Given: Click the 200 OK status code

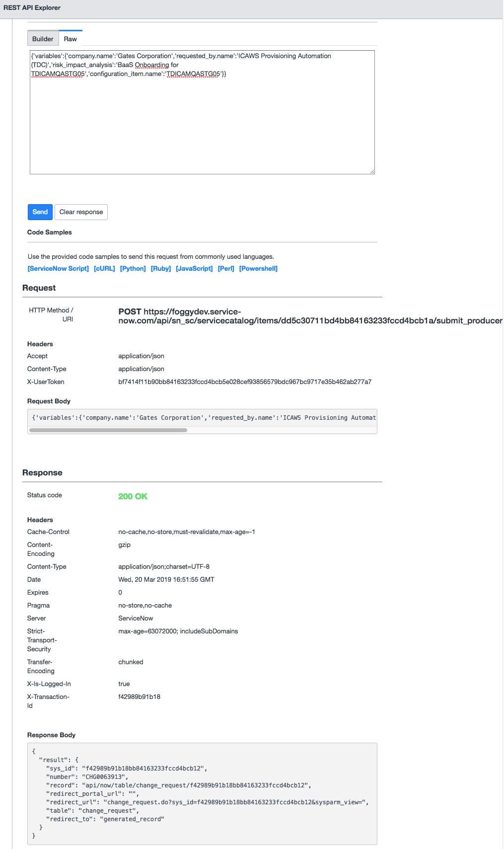Looking at the screenshot, I should tap(133, 496).
